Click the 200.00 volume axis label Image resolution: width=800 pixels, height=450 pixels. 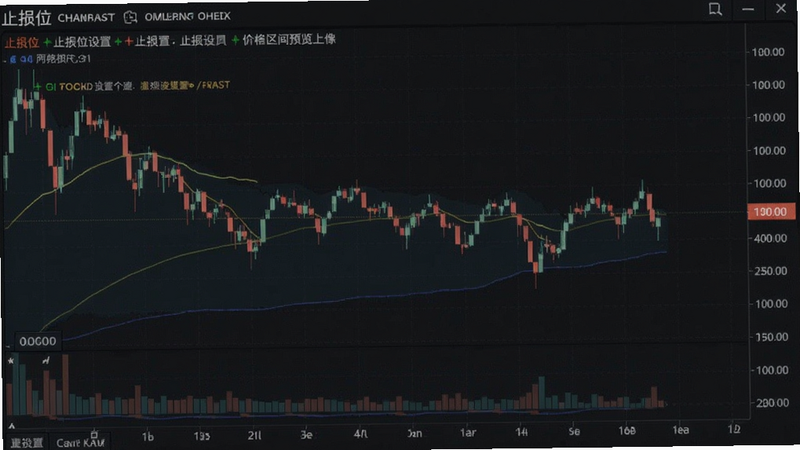coord(772,403)
